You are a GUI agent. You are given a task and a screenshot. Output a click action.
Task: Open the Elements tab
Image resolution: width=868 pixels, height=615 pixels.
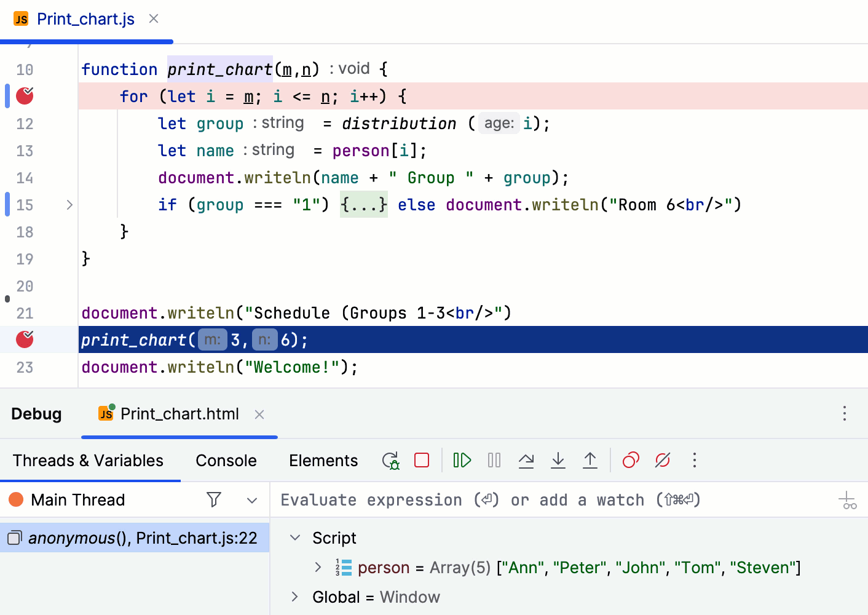(x=323, y=460)
